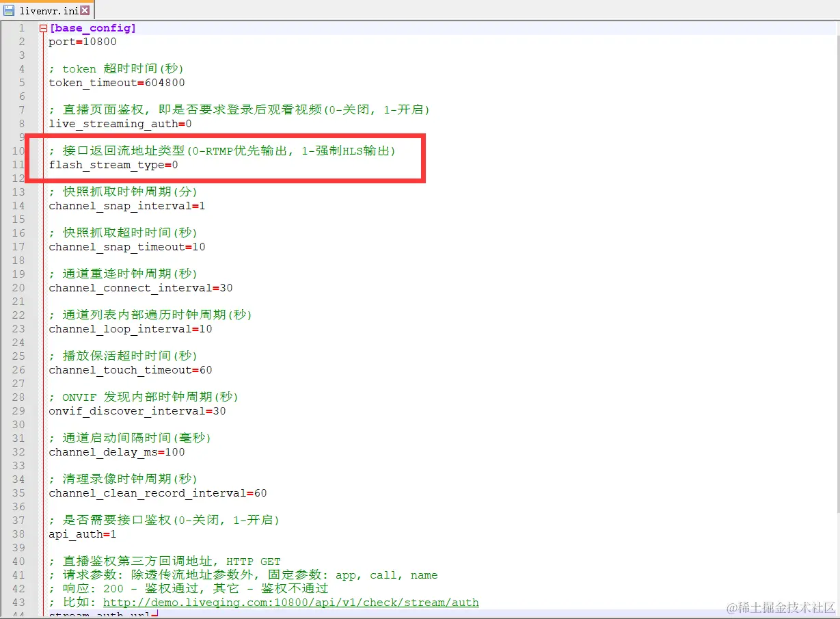Image resolution: width=840 pixels, height=619 pixels.
Task: Open the demo.liveqing.com stream auth URL
Action: pyautogui.click(x=290, y=603)
